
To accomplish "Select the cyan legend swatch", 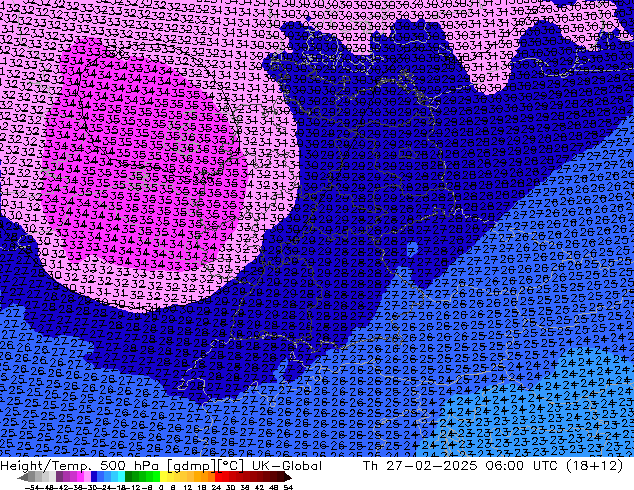I will pyautogui.click(x=121, y=478).
